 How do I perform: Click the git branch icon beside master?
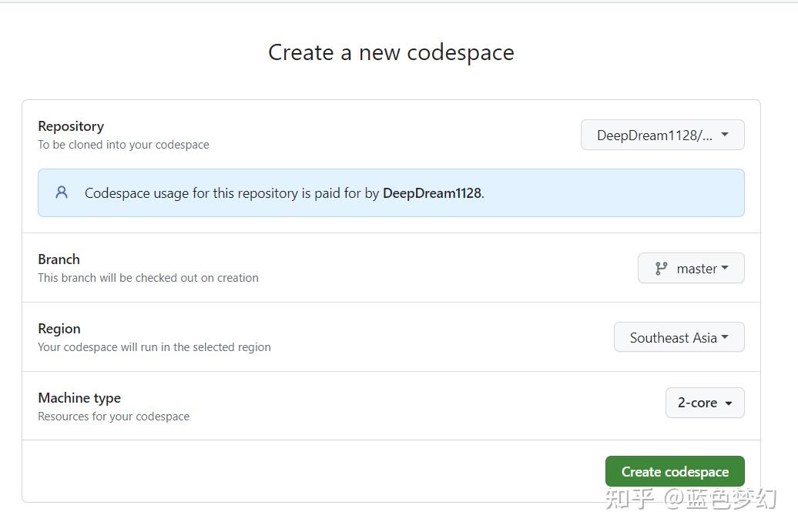coord(661,269)
